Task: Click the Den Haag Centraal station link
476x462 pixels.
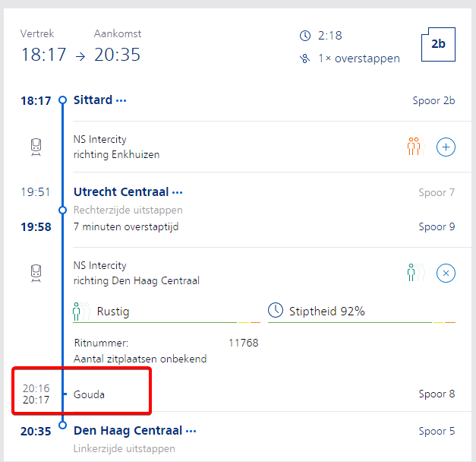Action: click(x=128, y=431)
